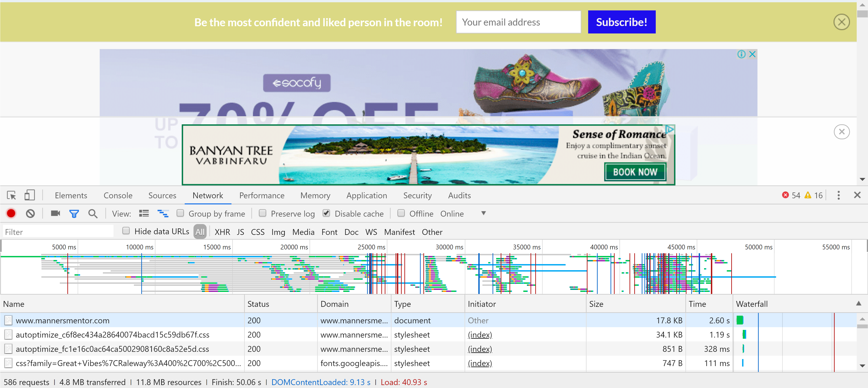868x388 pixels.
Task: Filter requests by Media
Action: pos(303,232)
